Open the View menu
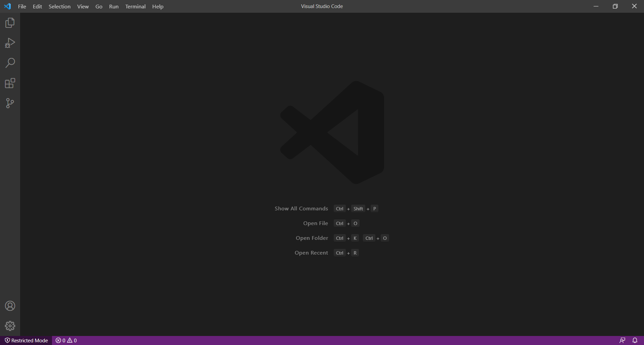Viewport: 644px width, 345px height. click(83, 6)
